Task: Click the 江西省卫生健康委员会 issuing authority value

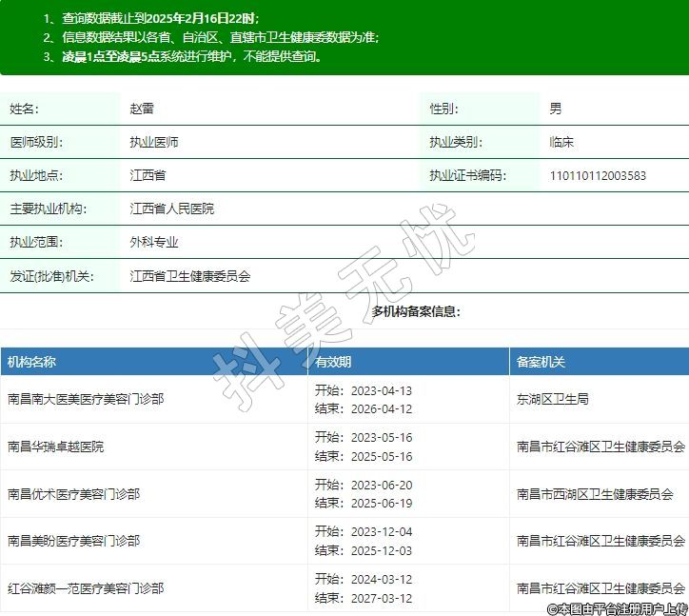Action: pyautogui.click(x=190, y=277)
